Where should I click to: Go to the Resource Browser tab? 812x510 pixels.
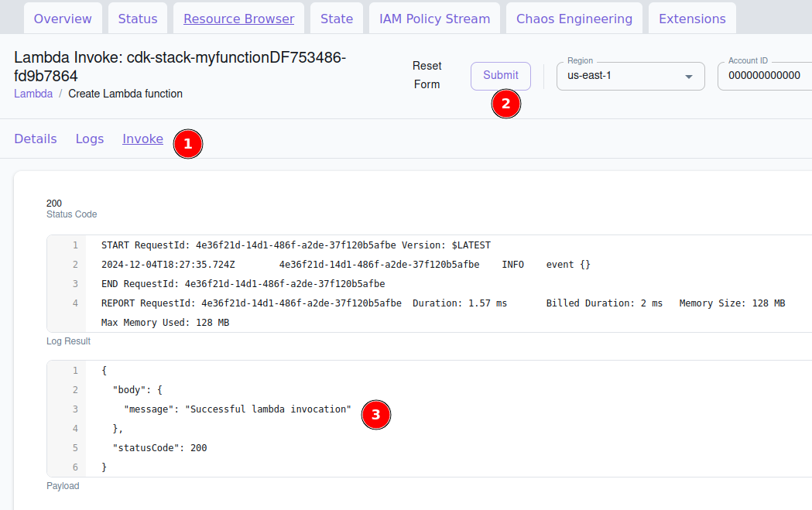tap(238, 19)
